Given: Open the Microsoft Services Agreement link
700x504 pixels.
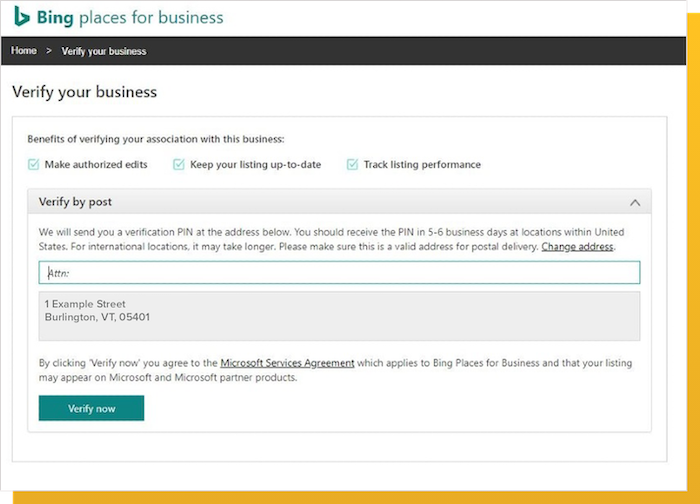Looking at the screenshot, I should pyautogui.click(x=287, y=363).
